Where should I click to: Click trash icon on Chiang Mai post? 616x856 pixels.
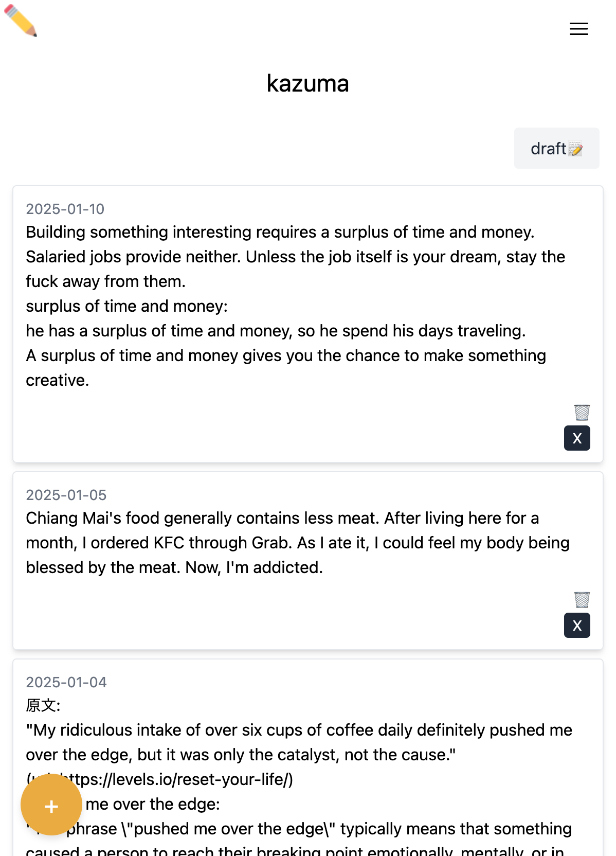click(x=582, y=599)
